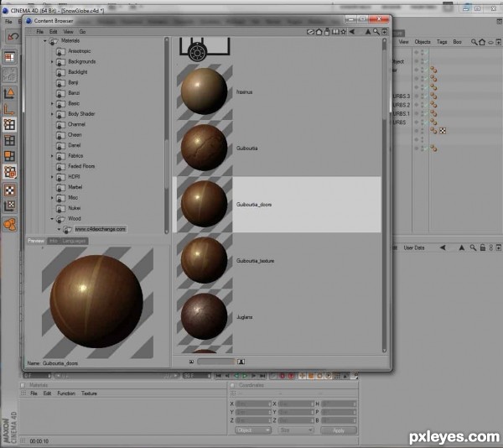Open the Object dropdown in Coordinates
This screenshot has height=448, width=503.
click(x=253, y=430)
